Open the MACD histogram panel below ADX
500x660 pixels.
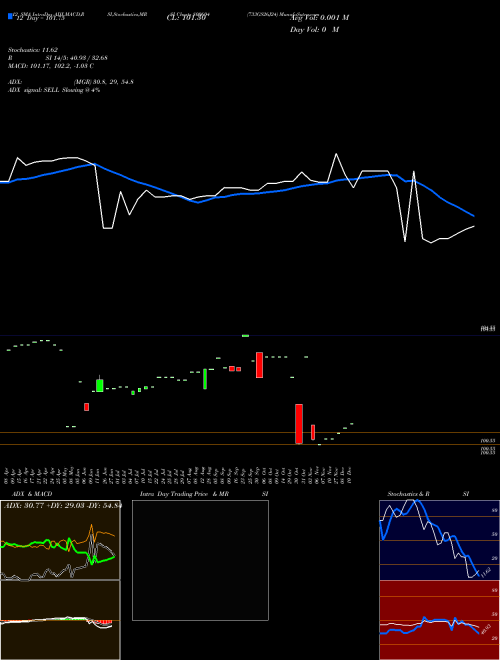click(60, 620)
